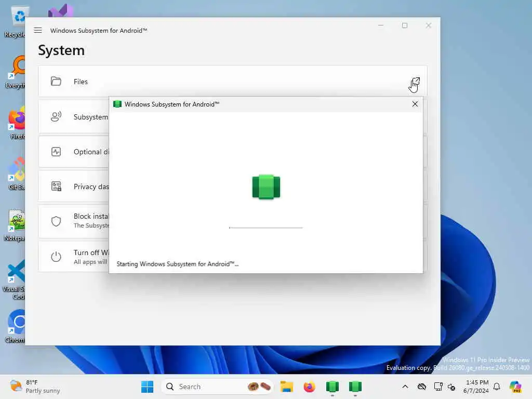Select the Visual Studio Code desktop shortcut
The height and width of the screenshot is (399, 532).
(14, 280)
